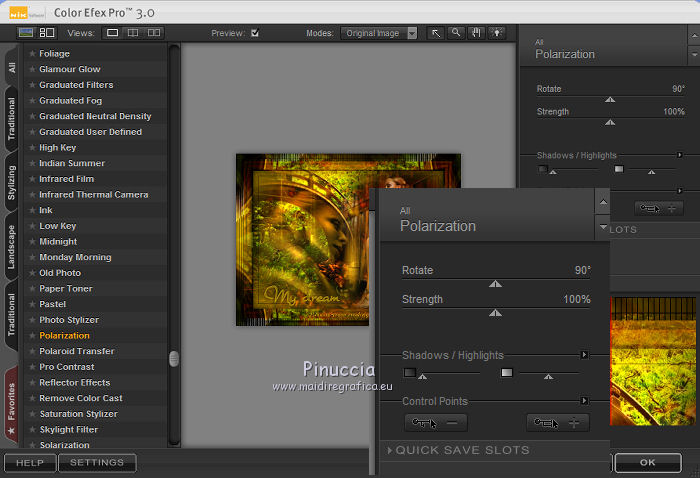Click the lightbulb background color icon
The width and height of the screenshot is (700, 478).
(496, 33)
